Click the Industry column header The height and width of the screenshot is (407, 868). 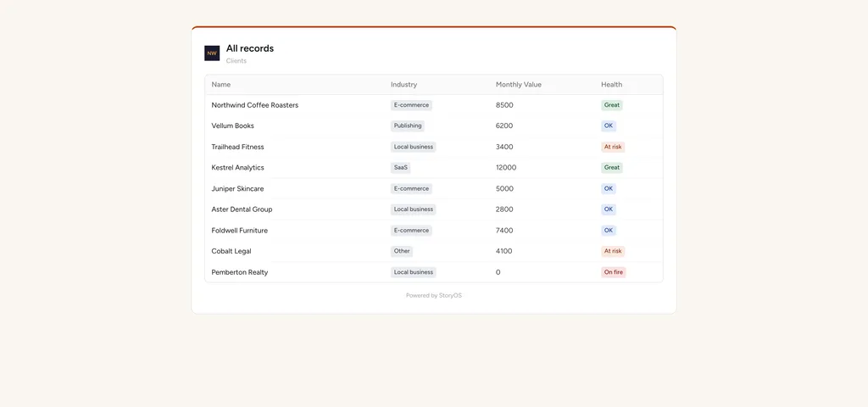click(x=403, y=85)
